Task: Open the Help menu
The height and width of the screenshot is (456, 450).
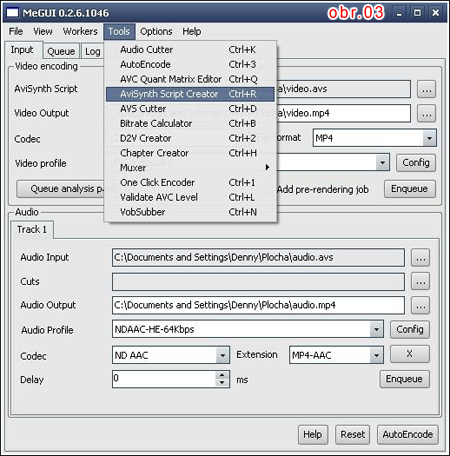Action: (192, 32)
